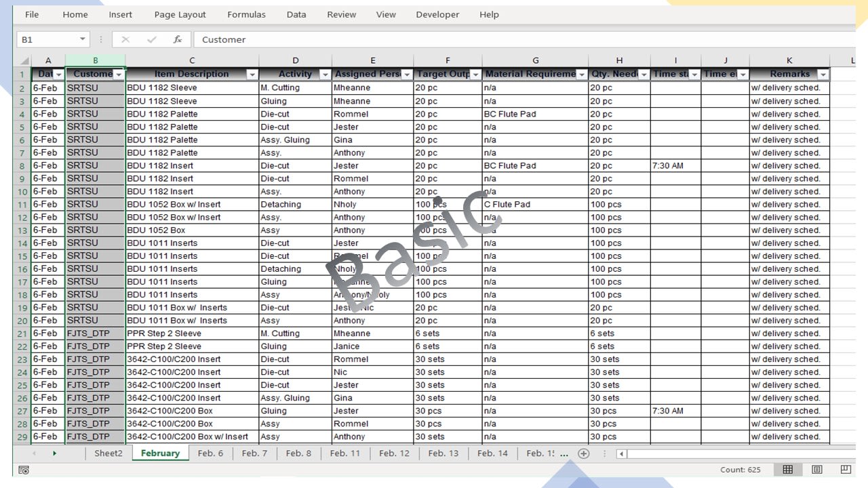The image size is (868, 488).
Task: Click the 7:30 AM cell in row 27
Action: tap(675, 411)
